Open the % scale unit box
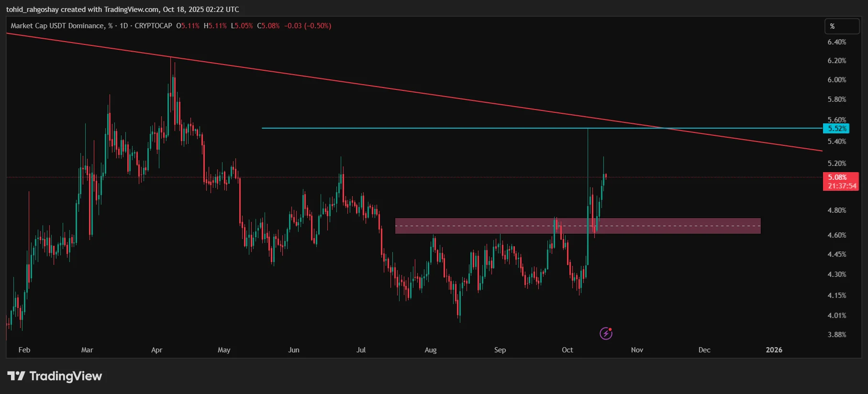The width and height of the screenshot is (868, 394). [841, 26]
